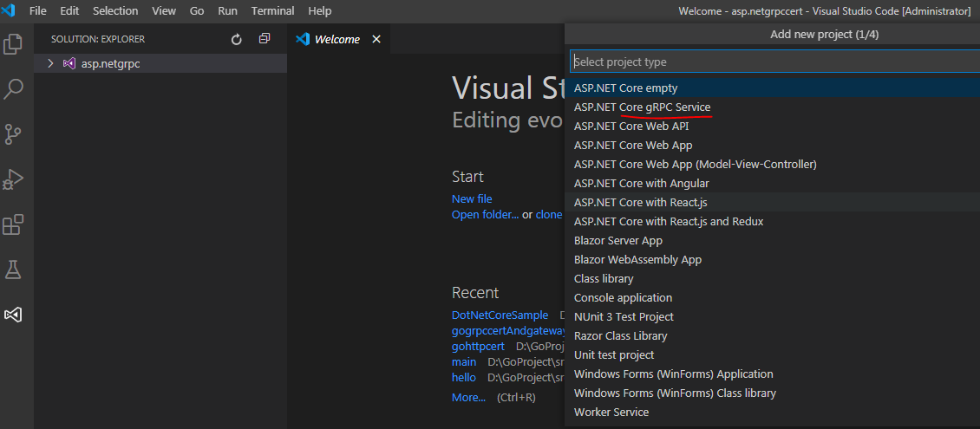Click the More... recent link
This screenshot has width=980, height=429.
[x=468, y=398]
